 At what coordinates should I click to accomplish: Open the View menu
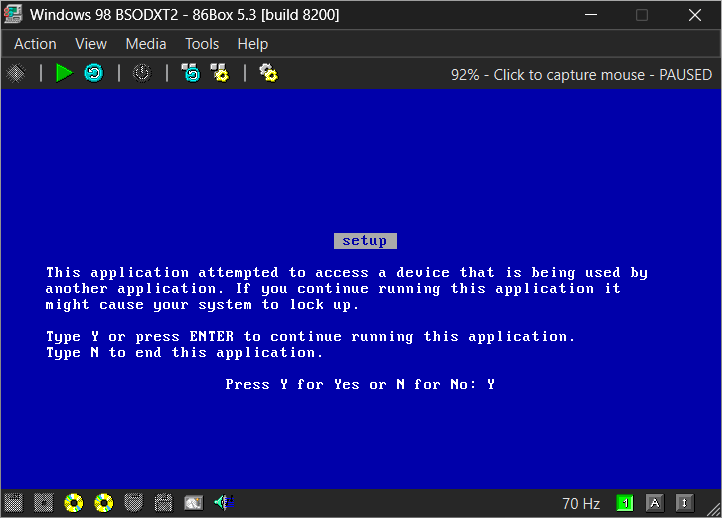pyautogui.click(x=91, y=44)
